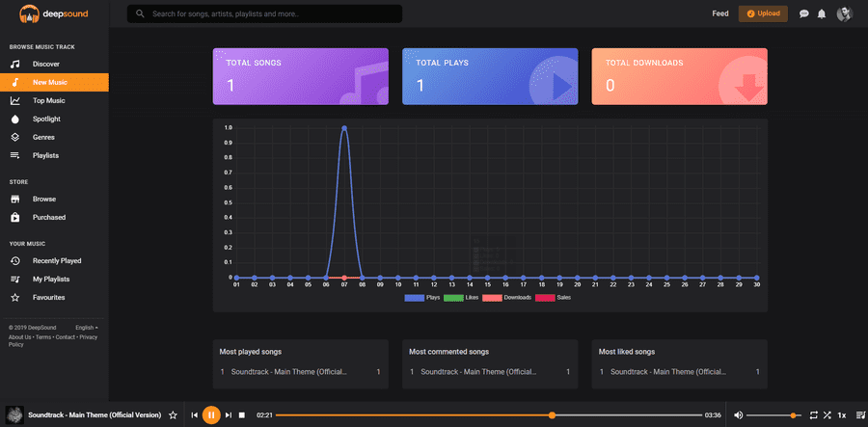
Task: Mute the player volume speaker icon
Action: coord(738,415)
